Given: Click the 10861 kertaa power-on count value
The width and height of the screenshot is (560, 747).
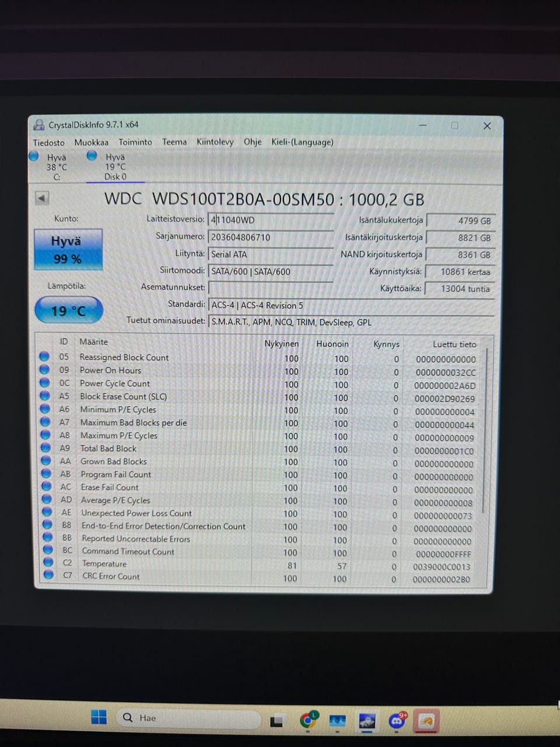Looking at the screenshot, I should click(x=460, y=272).
